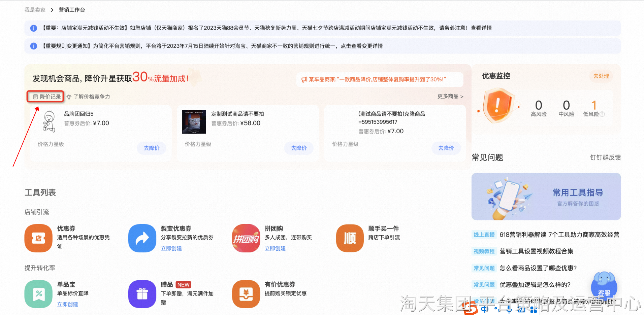Open the 赠品 purple gift icon
The width and height of the screenshot is (644, 315).
142,294
